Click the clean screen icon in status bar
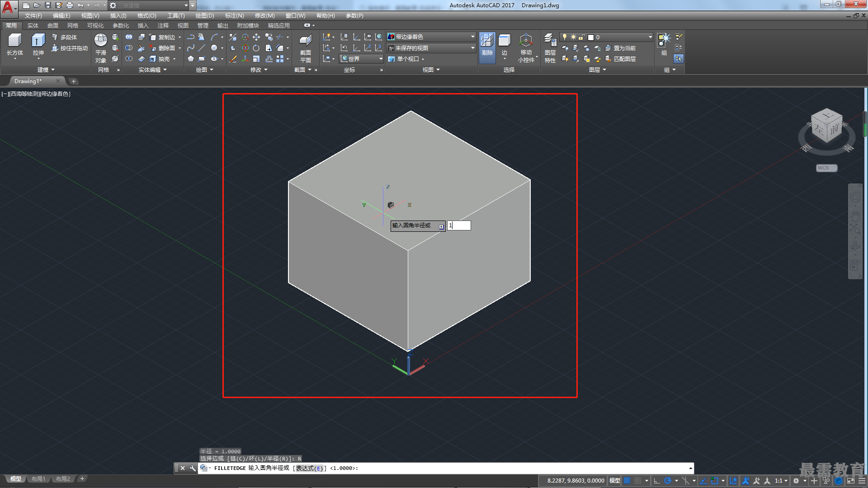The width and height of the screenshot is (868, 488). (850, 481)
